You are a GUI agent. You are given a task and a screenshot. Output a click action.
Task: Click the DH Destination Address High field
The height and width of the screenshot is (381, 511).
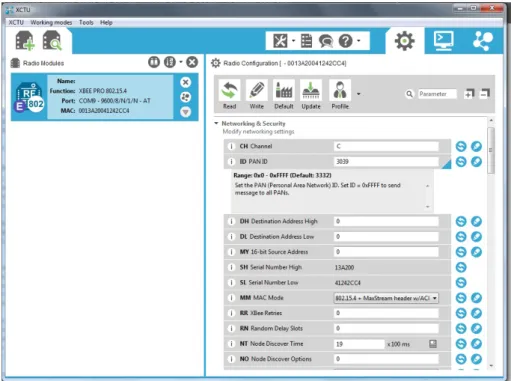(x=386, y=221)
